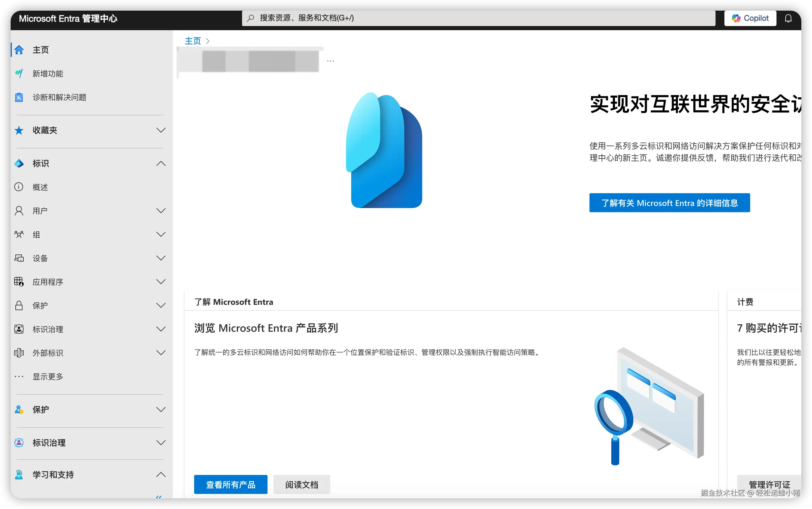Select 显示更多 in the sidebar
812x509 pixels.
(x=48, y=376)
